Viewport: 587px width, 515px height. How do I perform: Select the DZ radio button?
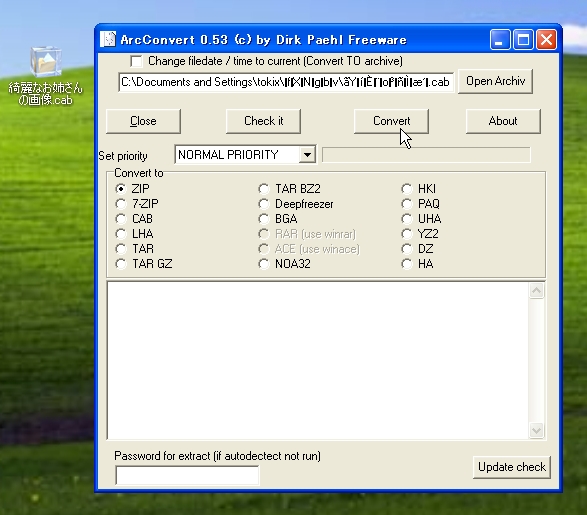click(407, 249)
